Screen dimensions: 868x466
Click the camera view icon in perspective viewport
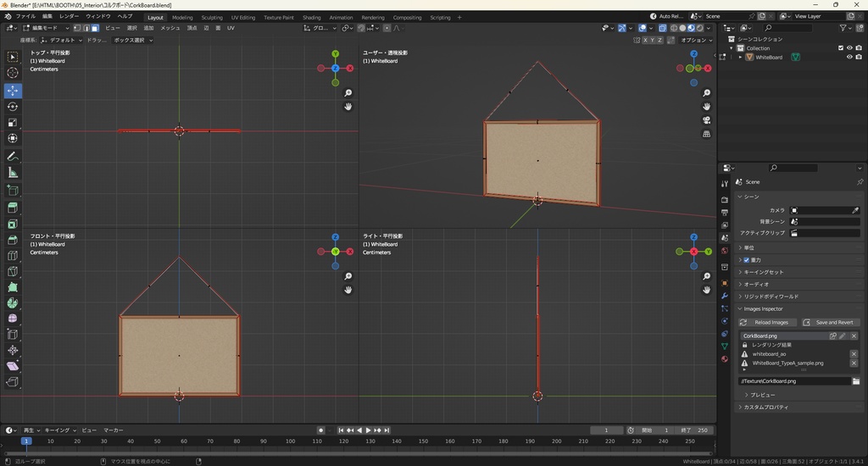706,120
